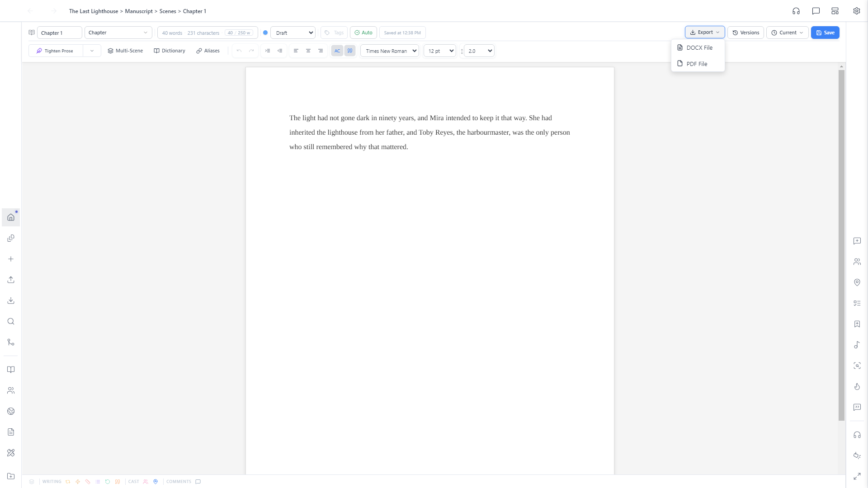
Task: Open Multi-Scene view
Action: [x=125, y=51]
